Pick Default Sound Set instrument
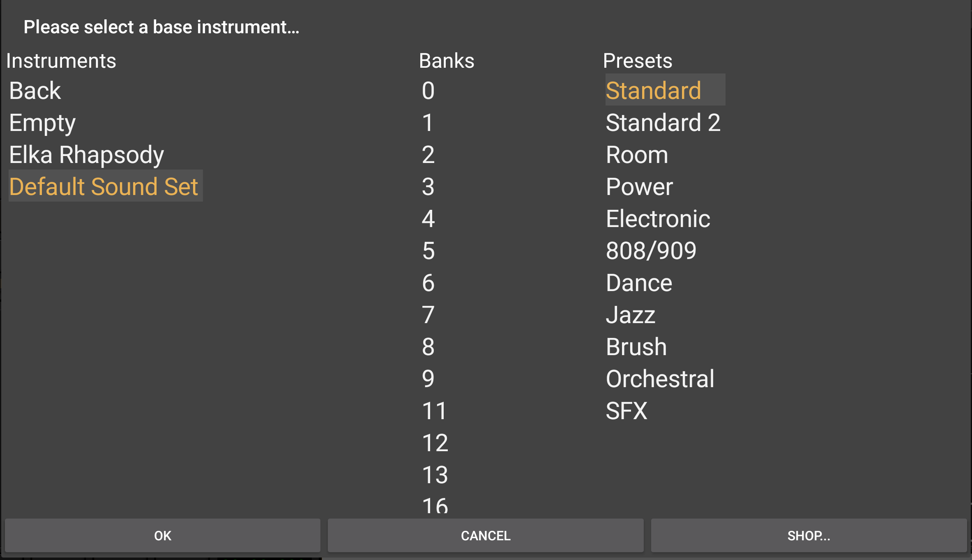Viewport: 972px width, 560px height. tap(104, 186)
